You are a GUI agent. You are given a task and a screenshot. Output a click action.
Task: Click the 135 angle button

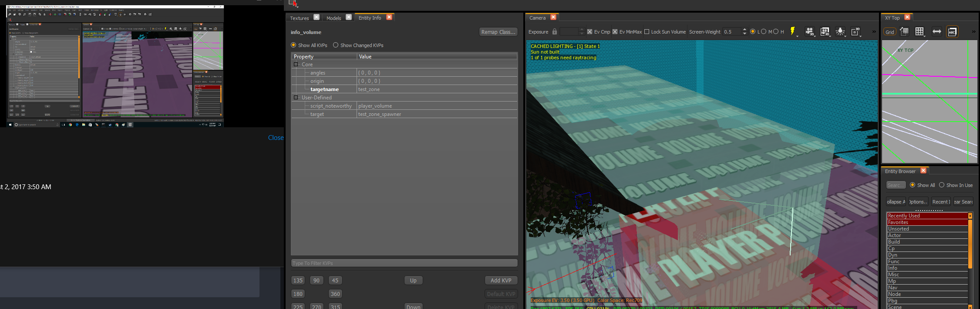click(298, 280)
